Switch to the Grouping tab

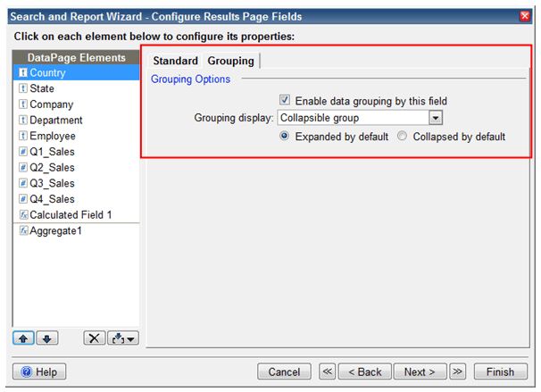coord(231,61)
